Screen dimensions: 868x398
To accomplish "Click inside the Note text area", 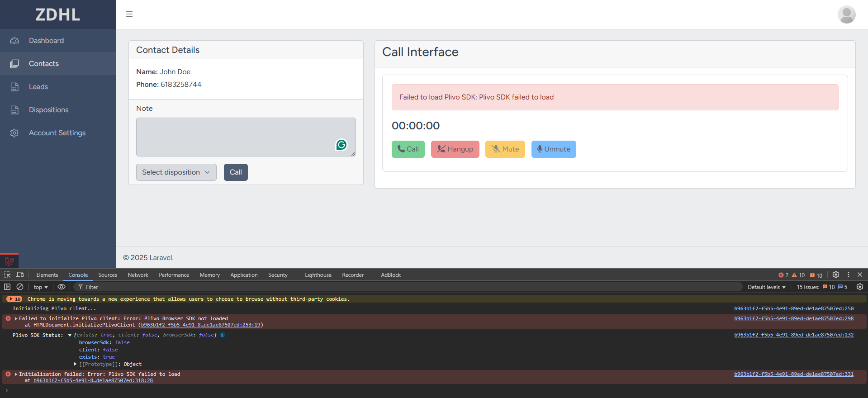I will point(246,137).
